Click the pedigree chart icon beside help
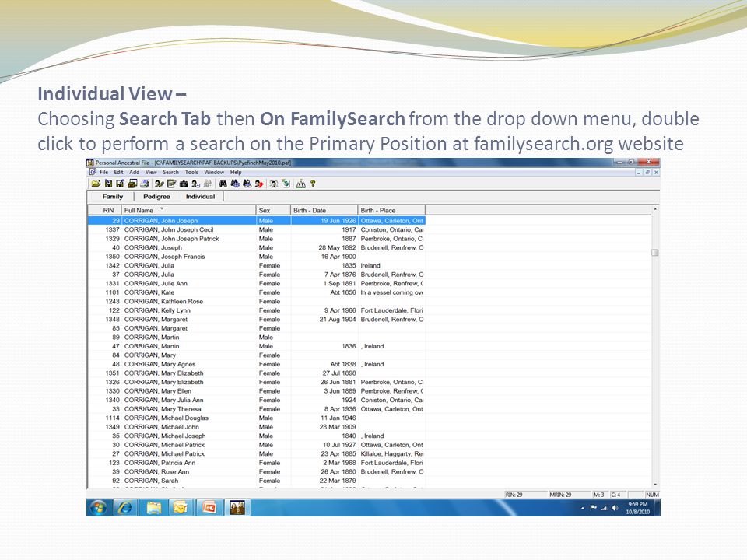This screenshot has height=560, width=747. [x=300, y=184]
